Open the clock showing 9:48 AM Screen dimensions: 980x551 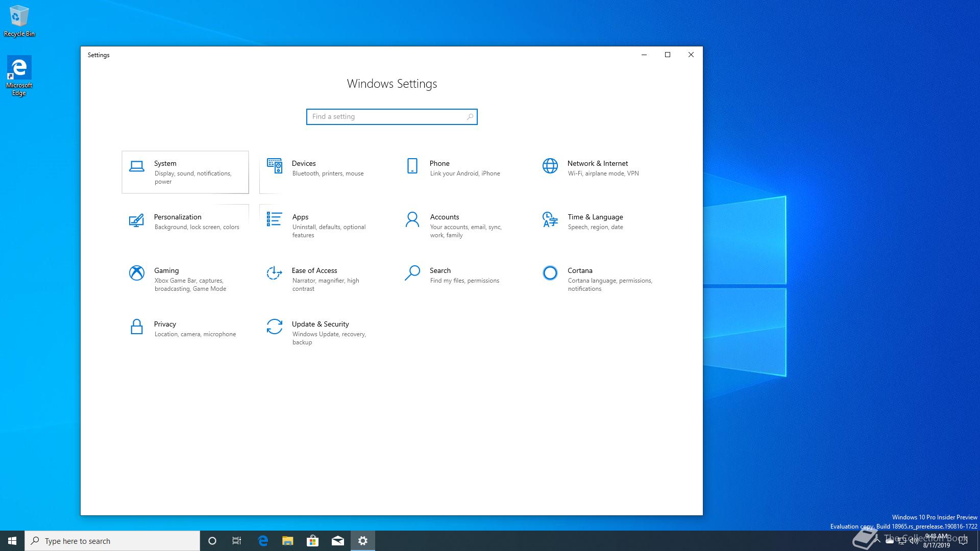937,541
